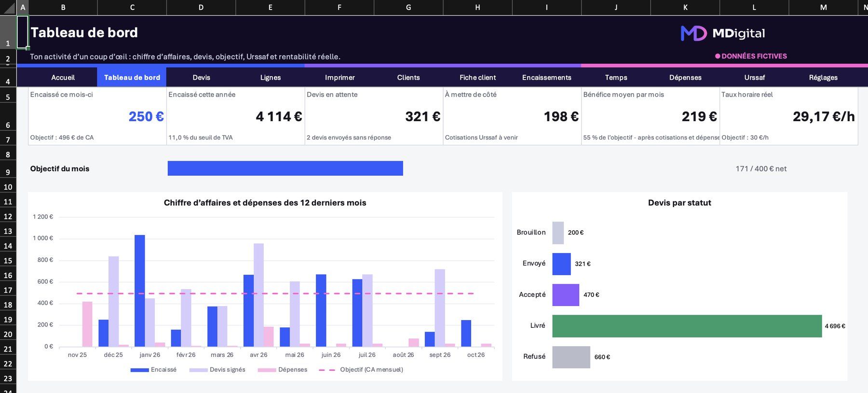Click the 198 € À mettre de côté value
This screenshot has height=393, width=868.
coord(561,116)
